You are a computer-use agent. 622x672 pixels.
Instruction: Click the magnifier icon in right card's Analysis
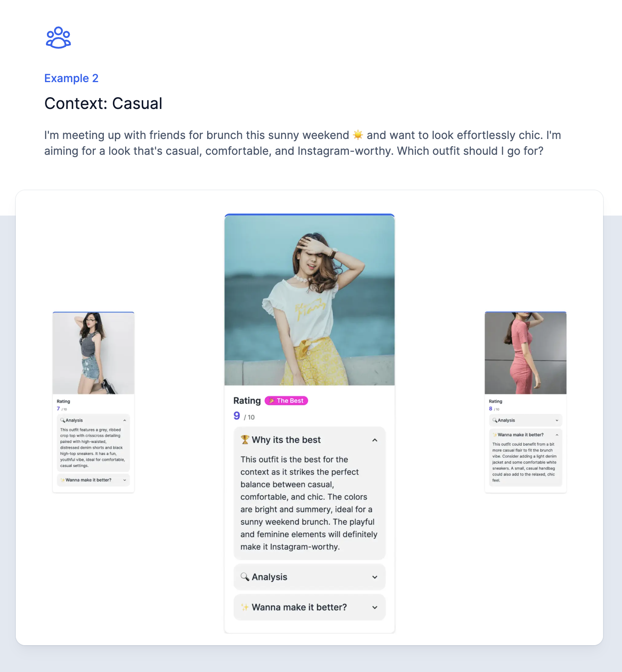coord(495,420)
